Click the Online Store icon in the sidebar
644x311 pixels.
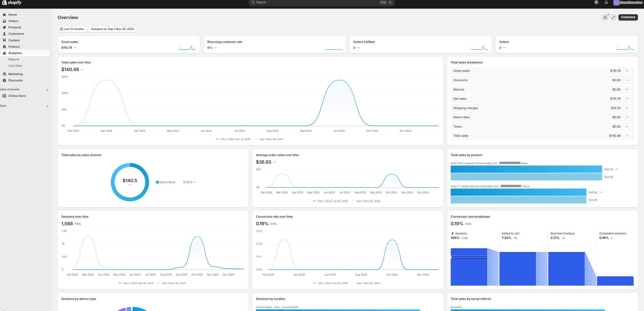tap(4, 96)
